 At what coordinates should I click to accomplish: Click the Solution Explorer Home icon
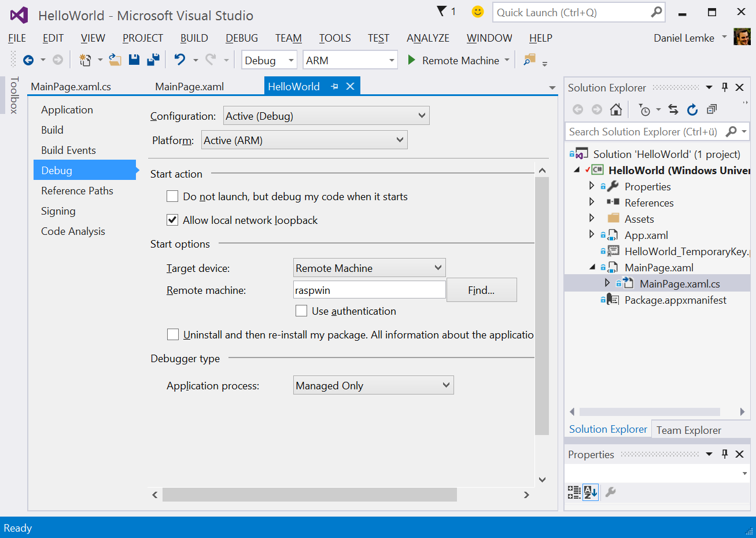coord(616,109)
